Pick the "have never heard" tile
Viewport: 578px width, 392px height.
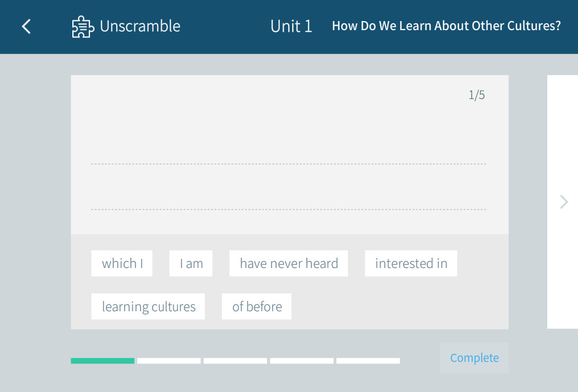289,263
